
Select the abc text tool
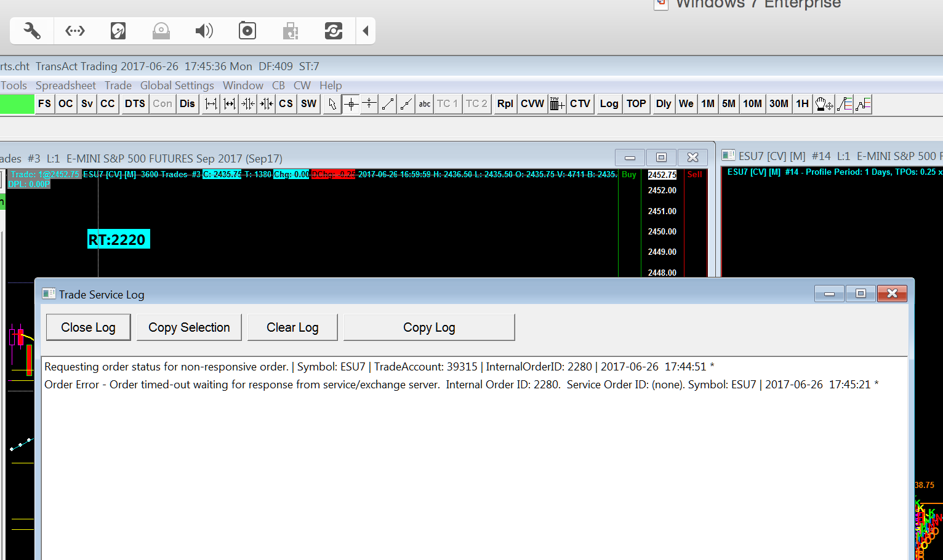pos(425,104)
